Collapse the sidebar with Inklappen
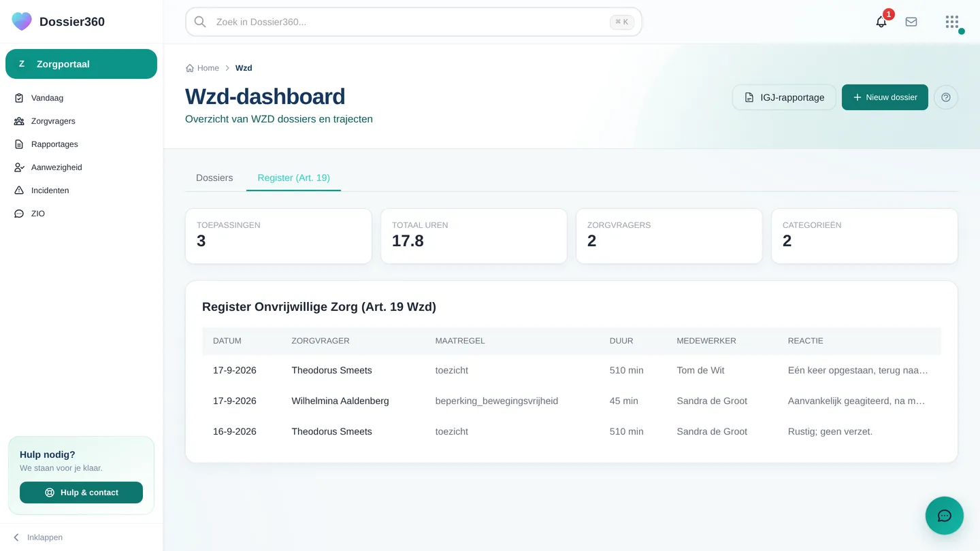 pos(38,537)
